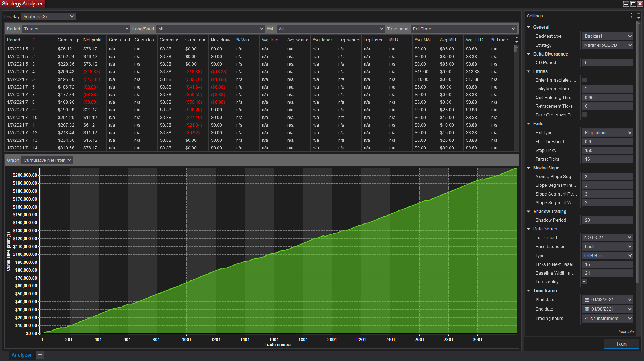Viewport: 644px width, 361px height.
Task: Open the Type DTB Bars dropdown
Action: tap(608, 255)
